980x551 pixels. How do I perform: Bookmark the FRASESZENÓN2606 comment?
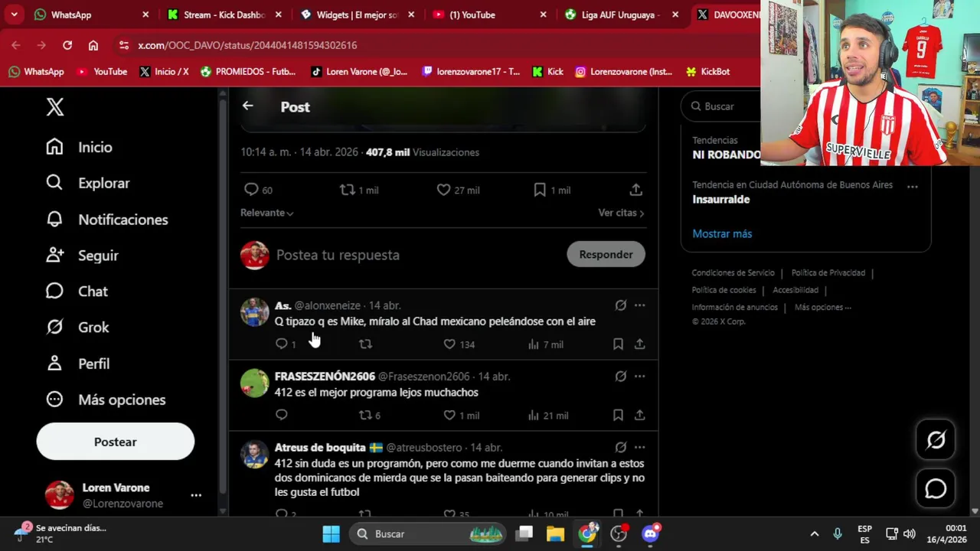click(x=618, y=415)
